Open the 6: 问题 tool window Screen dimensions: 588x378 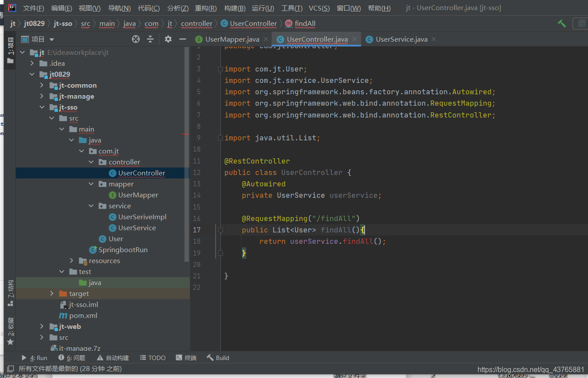[72, 358]
